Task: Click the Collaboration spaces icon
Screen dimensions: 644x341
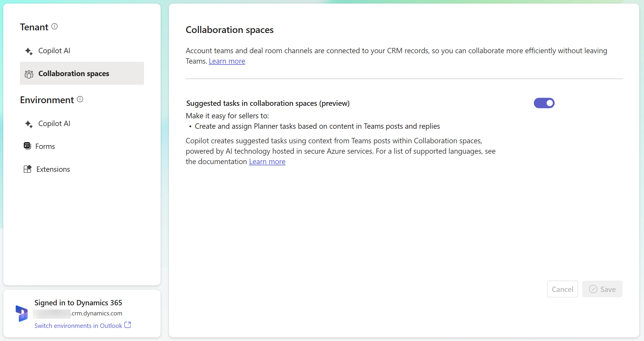Action: point(29,73)
